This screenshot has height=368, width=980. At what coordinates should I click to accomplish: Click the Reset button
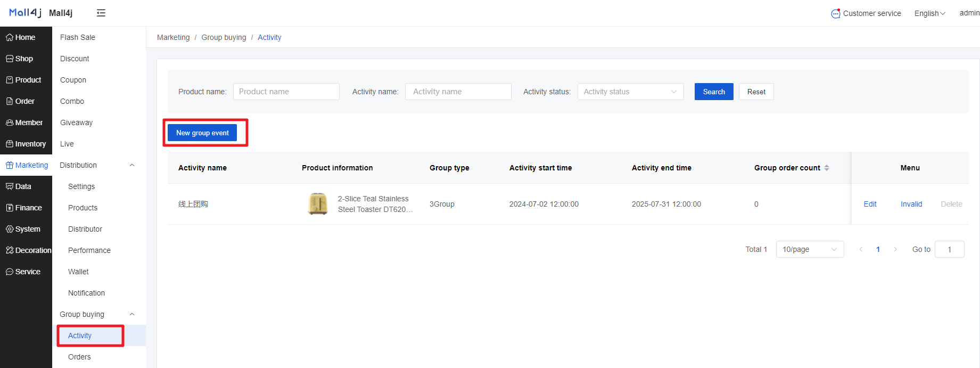coord(756,92)
